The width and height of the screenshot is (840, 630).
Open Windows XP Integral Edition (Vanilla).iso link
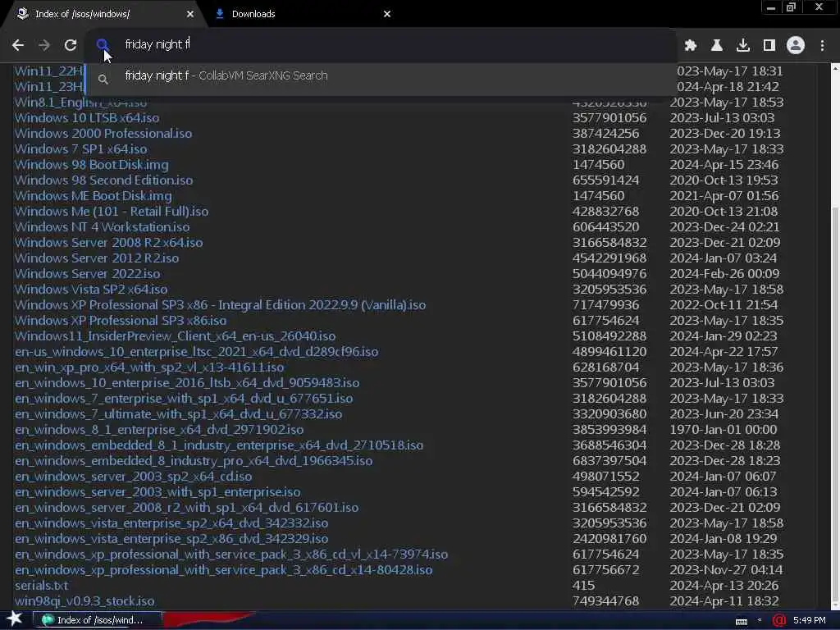click(220, 305)
